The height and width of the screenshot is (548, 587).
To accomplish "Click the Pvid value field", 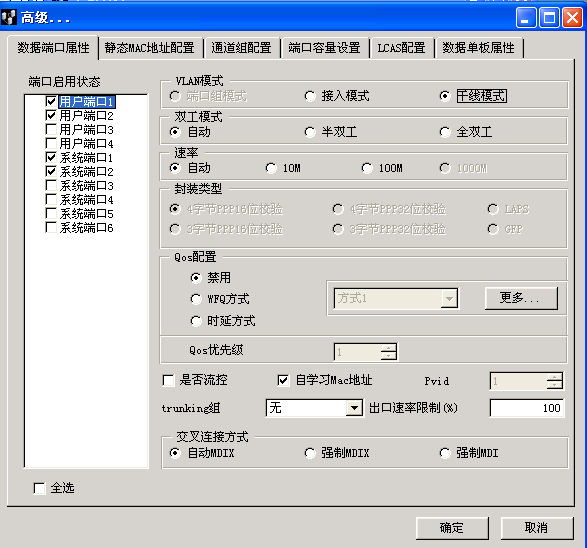I will tap(519, 381).
